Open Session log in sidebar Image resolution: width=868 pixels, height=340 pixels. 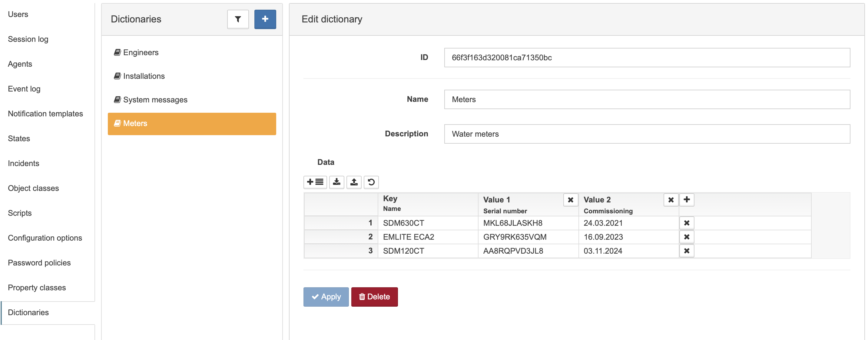point(28,39)
